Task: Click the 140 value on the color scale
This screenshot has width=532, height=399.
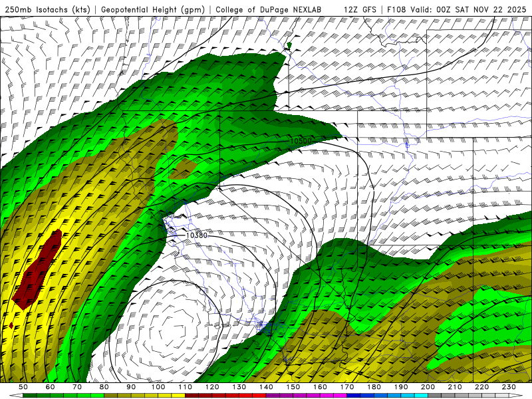Action: coord(266,387)
